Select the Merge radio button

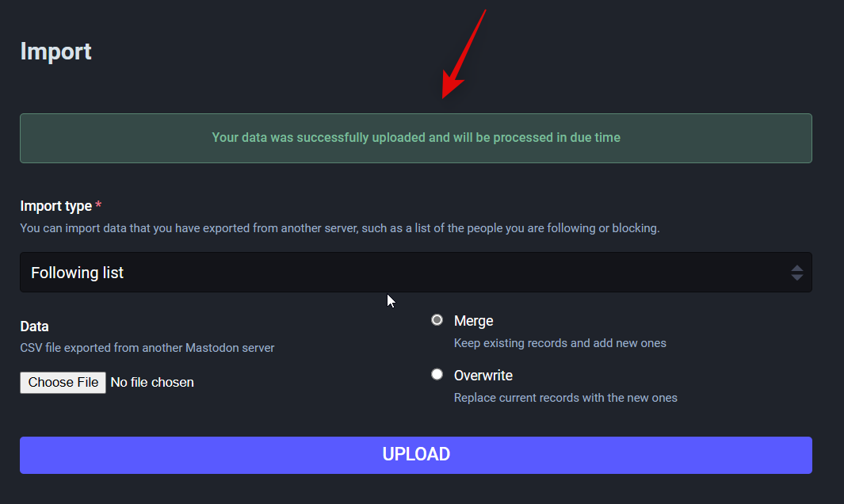pos(437,320)
